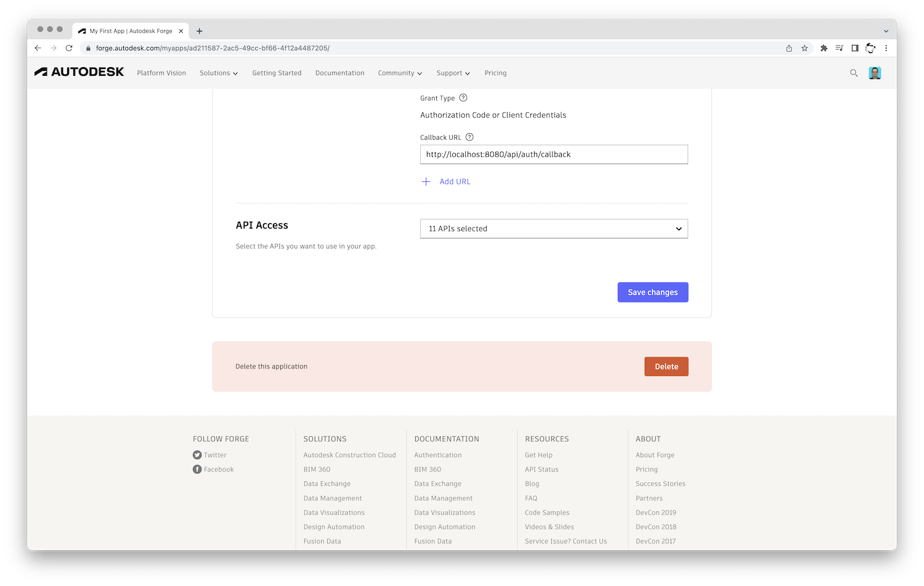Screen dimensions: 924x586
Task: Go forward with browser forward arrow
Action: point(54,48)
